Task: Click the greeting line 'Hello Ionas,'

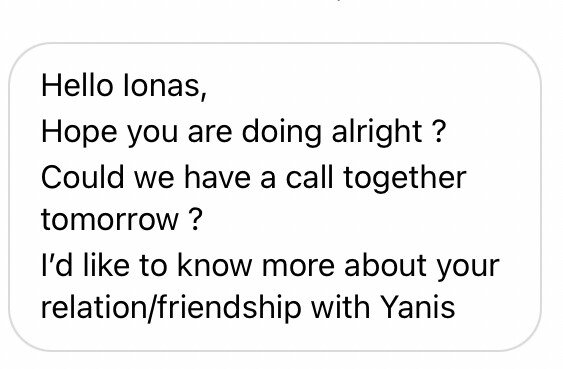Action: [x=124, y=87]
